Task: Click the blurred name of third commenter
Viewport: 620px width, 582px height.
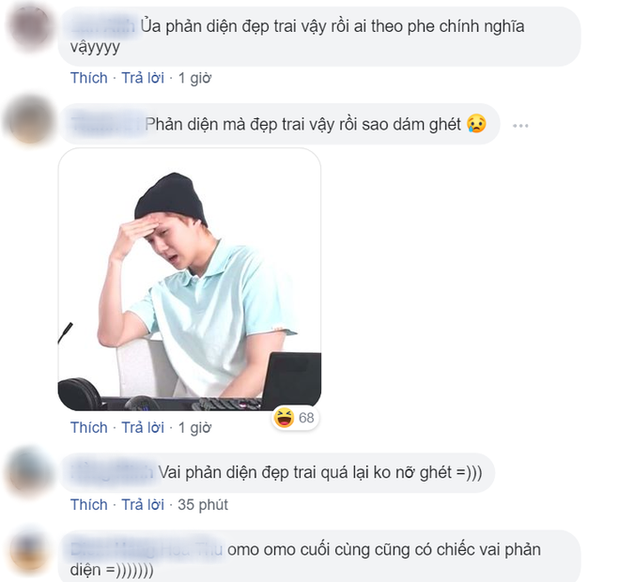Action: click(112, 472)
